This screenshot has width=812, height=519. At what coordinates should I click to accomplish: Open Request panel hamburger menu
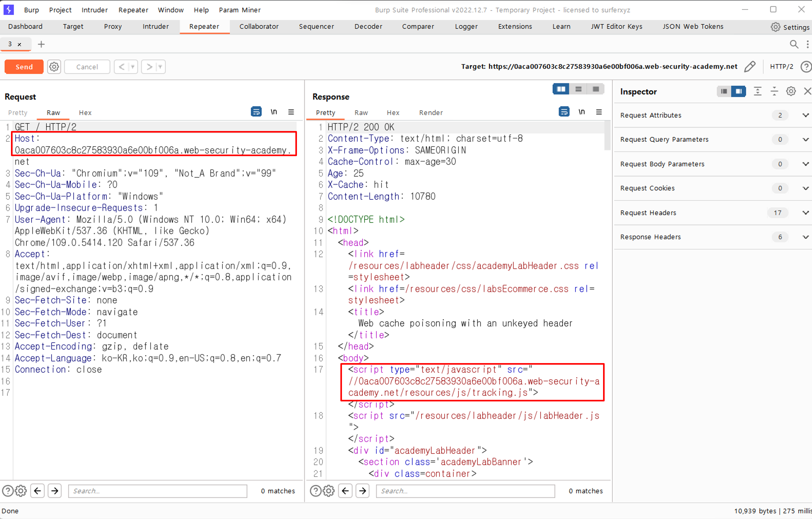coord(291,112)
